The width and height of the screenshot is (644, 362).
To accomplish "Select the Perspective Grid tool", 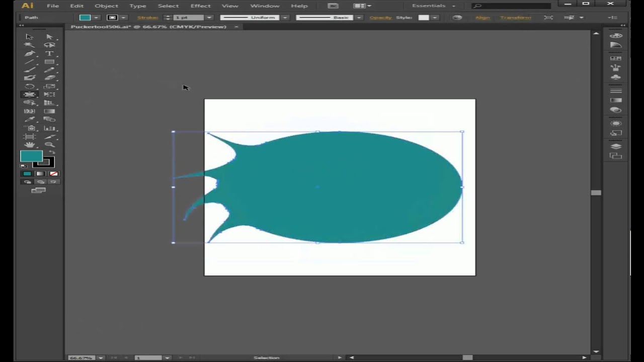I will coord(49,103).
